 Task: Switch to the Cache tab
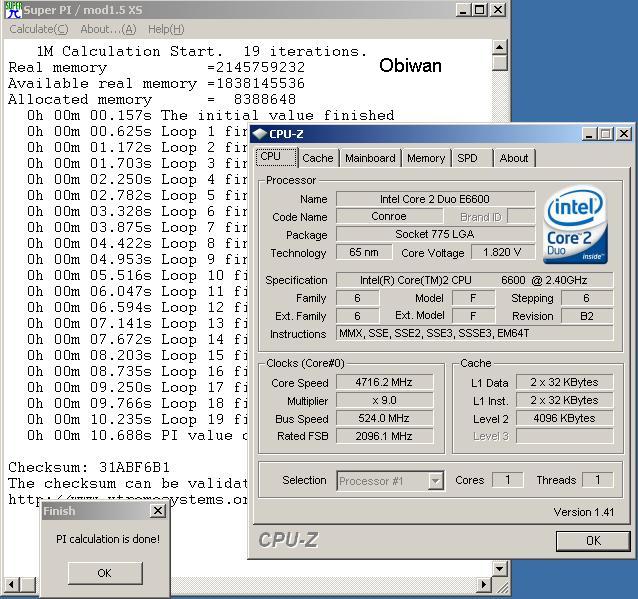click(x=317, y=158)
